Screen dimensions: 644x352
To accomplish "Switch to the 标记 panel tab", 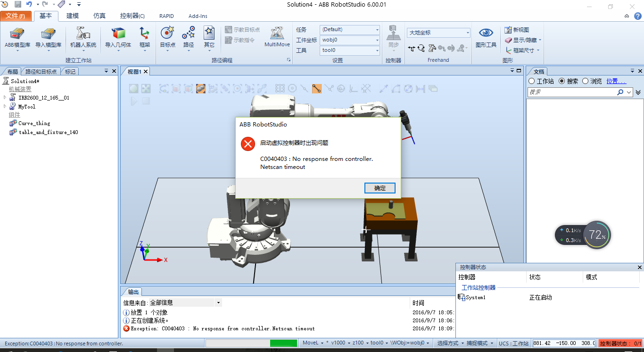I will click(70, 71).
